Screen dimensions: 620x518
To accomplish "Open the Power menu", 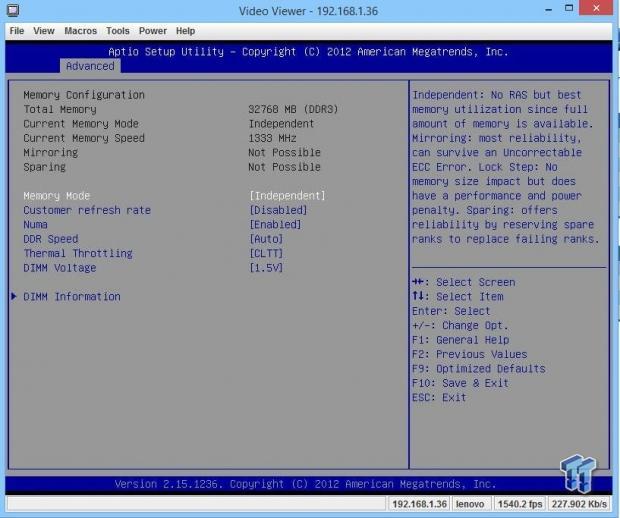I will click(153, 31).
